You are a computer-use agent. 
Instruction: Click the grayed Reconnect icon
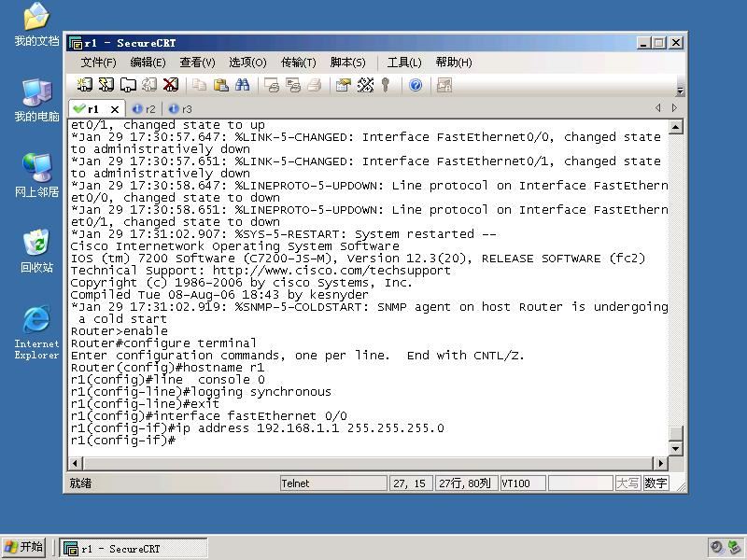(149, 85)
